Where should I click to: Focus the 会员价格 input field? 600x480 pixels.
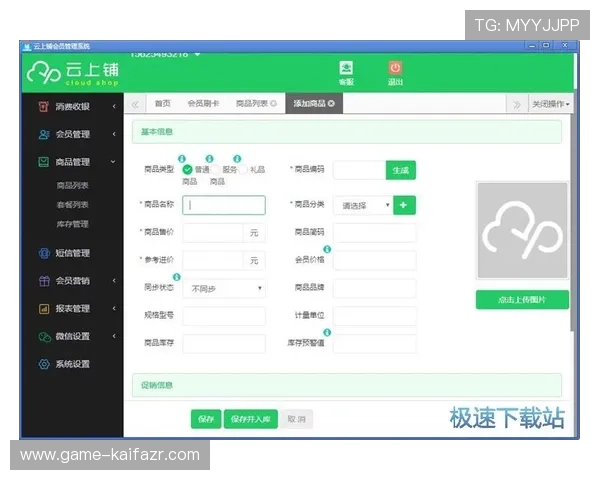(375, 261)
